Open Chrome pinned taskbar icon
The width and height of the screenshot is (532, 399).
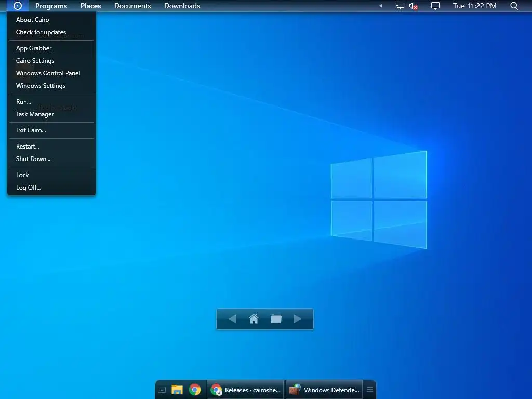[x=195, y=390]
